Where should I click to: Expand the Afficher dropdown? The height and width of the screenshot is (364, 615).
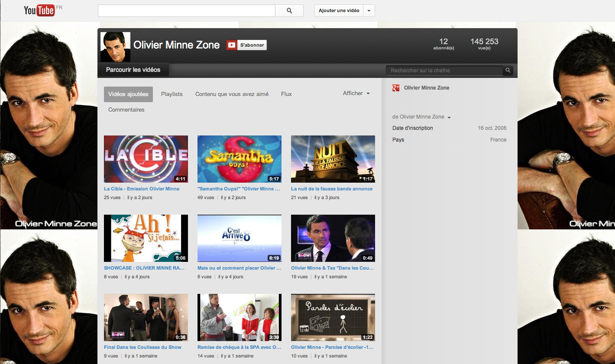click(356, 93)
